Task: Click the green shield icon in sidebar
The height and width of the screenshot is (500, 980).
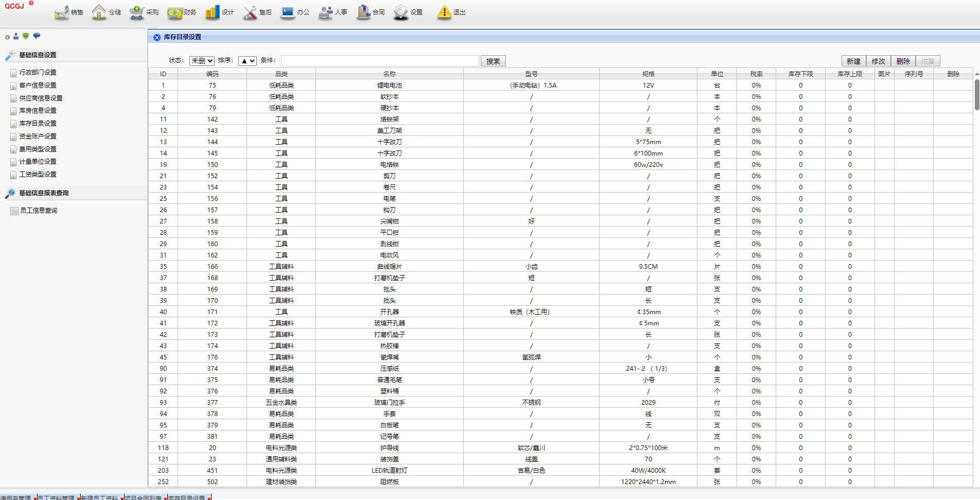Action: click(x=26, y=36)
